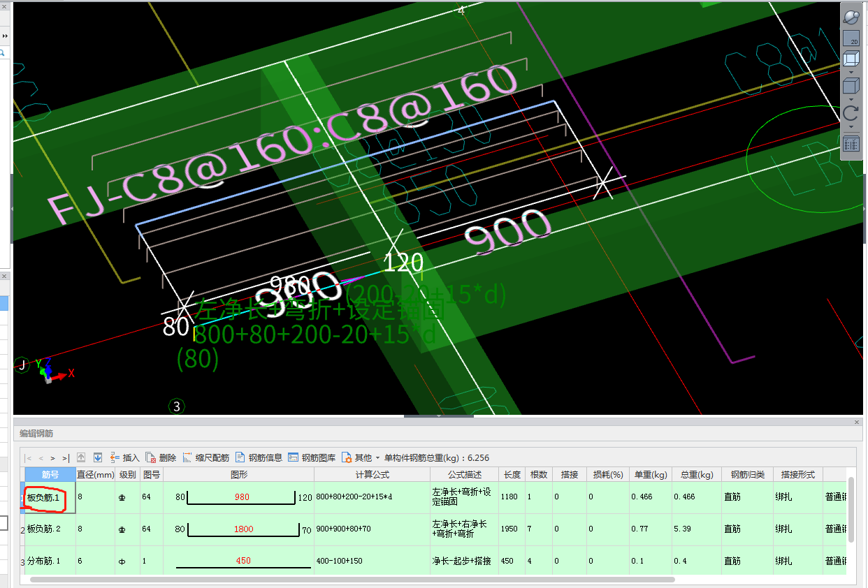Click the rotate view circular arrow icon
The image size is (868, 588).
[851, 113]
